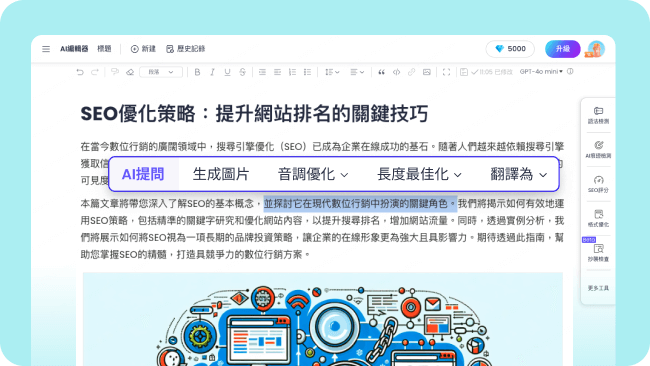Toggle bold formatting
Screen dimensions: 650x366
tap(197, 72)
